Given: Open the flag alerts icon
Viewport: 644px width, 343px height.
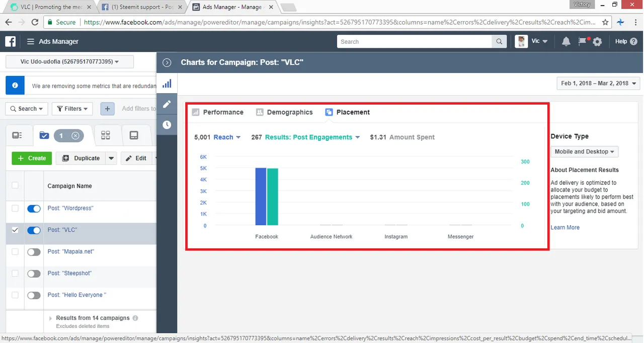Looking at the screenshot, I should tap(583, 42).
